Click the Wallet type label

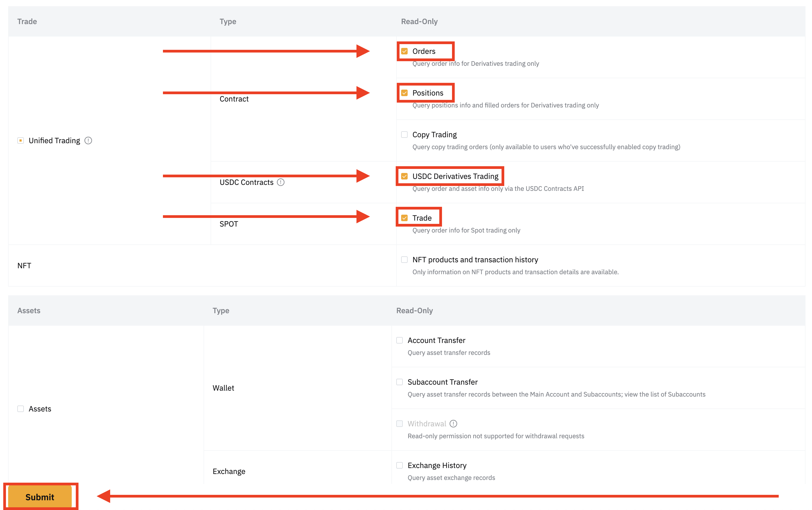[x=223, y=388]
